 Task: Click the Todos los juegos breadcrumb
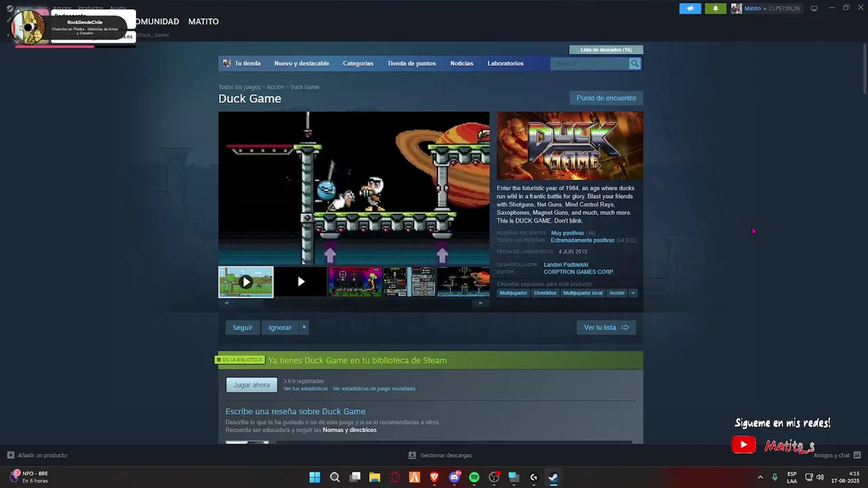click(239, 87)
